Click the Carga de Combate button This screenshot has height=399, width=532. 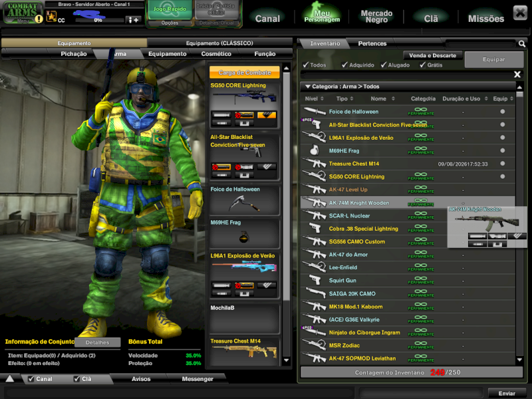(x=244, y=72)
